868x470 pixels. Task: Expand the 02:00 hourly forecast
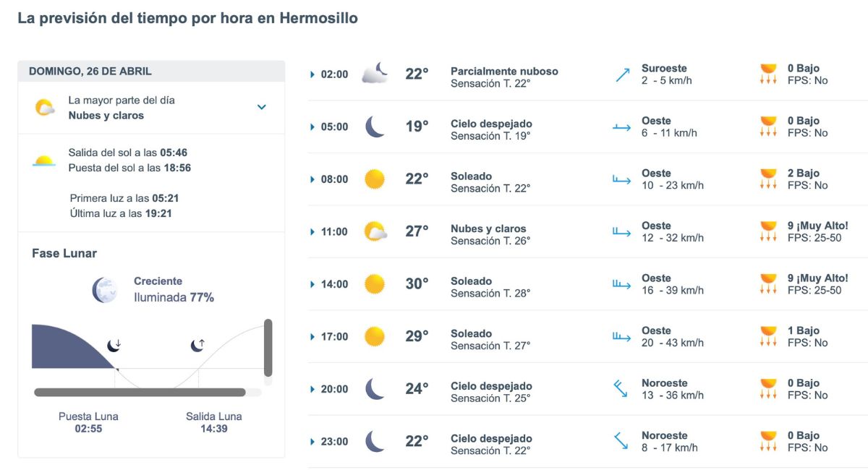click(x=312, y=74)
